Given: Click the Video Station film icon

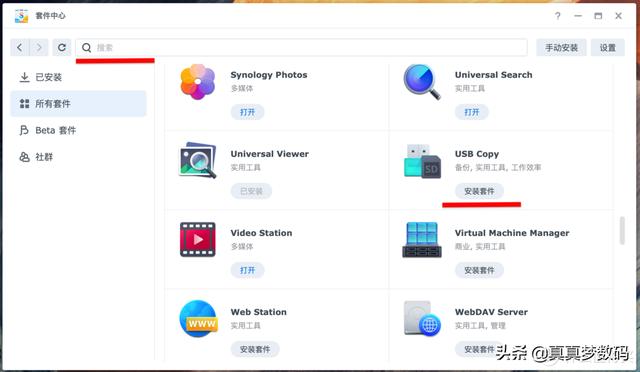Looking at the screenshot, I should pos(198,239).
